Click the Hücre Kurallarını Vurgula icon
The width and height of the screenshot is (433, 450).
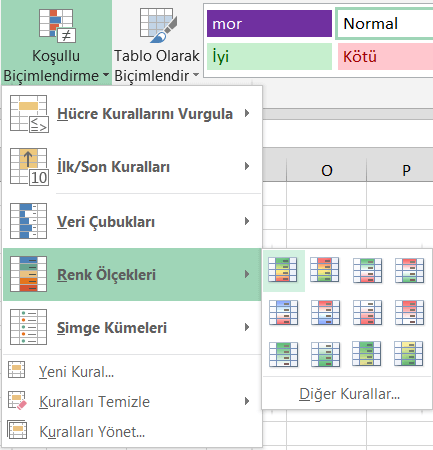point(29,114)
